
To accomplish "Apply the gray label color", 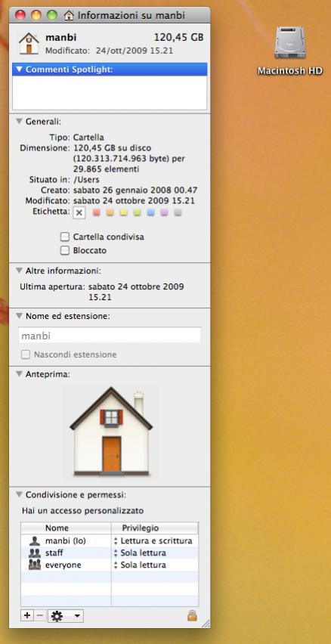I will 178,212.
